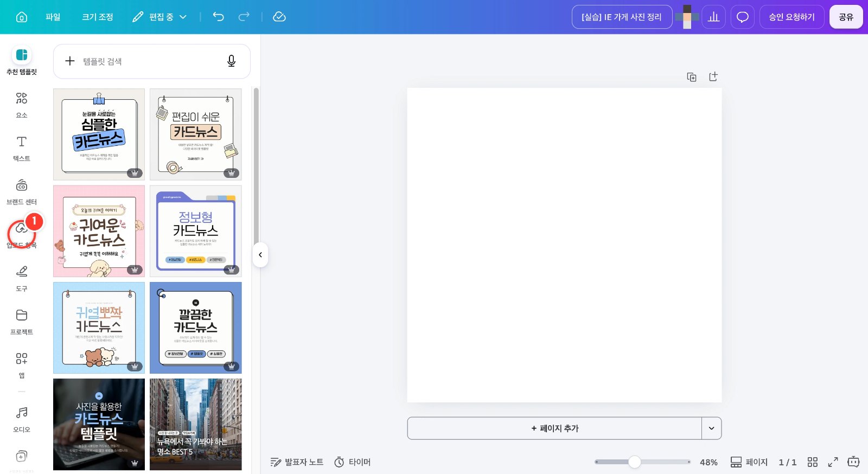The width and height of the screenshot is (868, 474).
Task: Open 발표자 노트 presenter notes
Action: click(x=297, y=462)
